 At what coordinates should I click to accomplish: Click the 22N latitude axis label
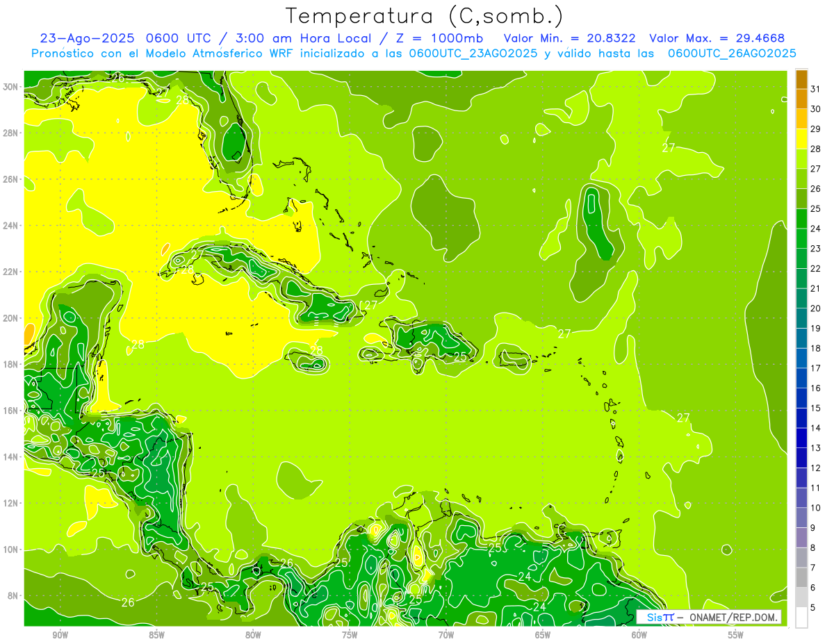coord(11,272)
